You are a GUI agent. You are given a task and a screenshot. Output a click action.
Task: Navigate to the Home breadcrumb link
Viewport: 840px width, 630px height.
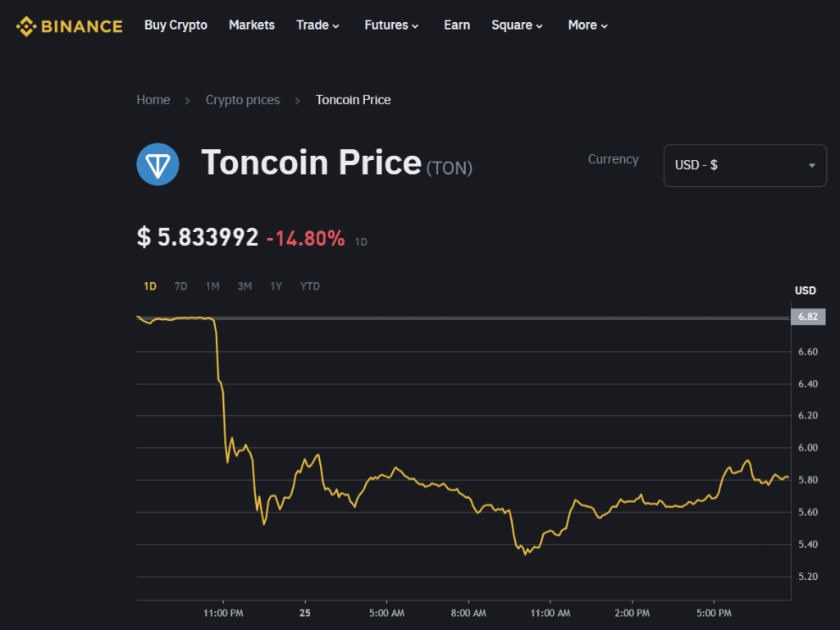click(x=153, y=100)
